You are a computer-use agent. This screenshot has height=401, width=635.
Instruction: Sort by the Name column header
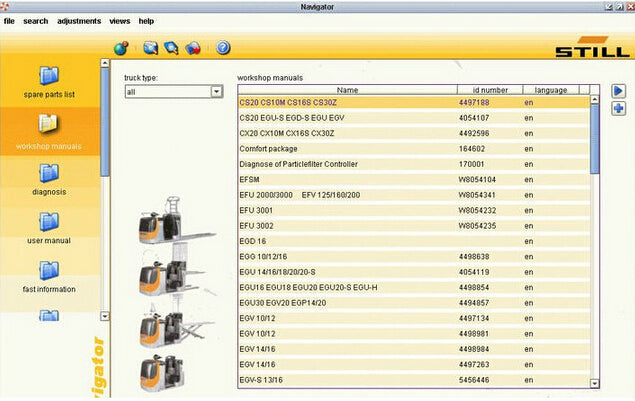347,90
